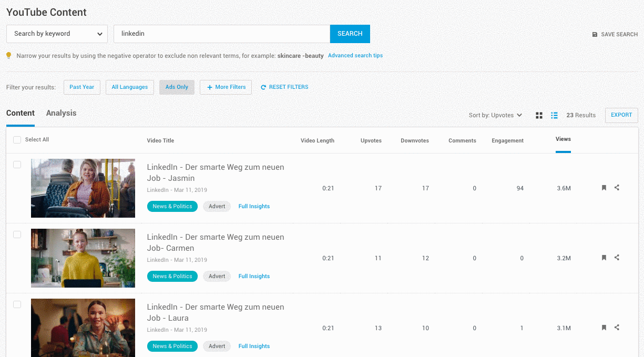Bookmark the Carmen video

604,258
